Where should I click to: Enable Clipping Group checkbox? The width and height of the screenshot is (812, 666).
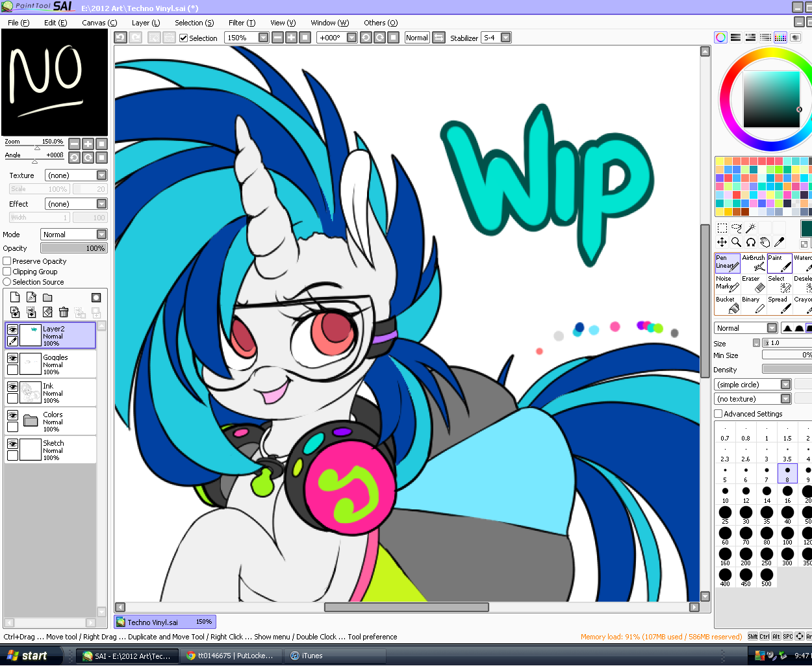coord(7,272)
